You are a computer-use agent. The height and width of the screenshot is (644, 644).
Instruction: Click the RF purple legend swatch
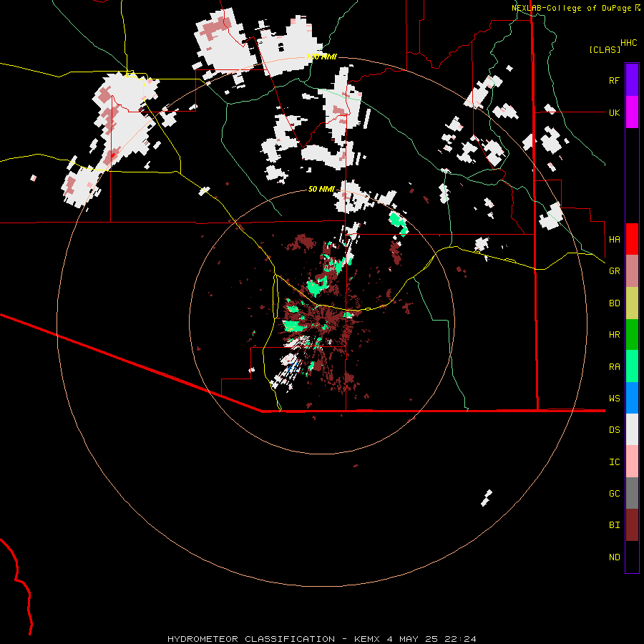(632, 80)
